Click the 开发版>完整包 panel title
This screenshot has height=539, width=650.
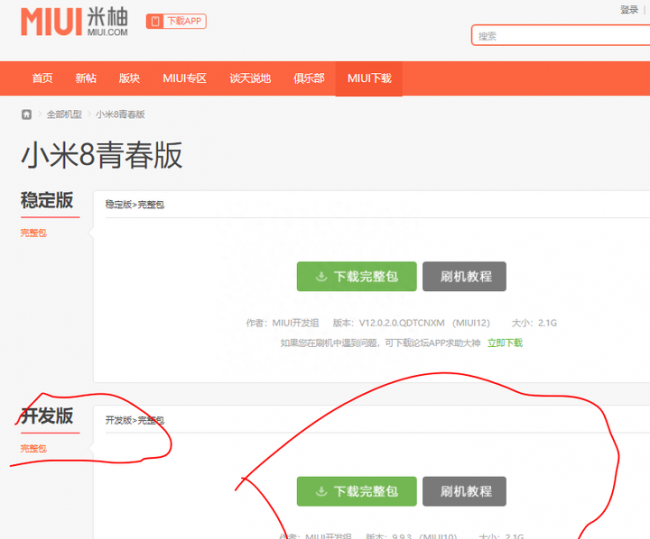[x=135, y=420]
